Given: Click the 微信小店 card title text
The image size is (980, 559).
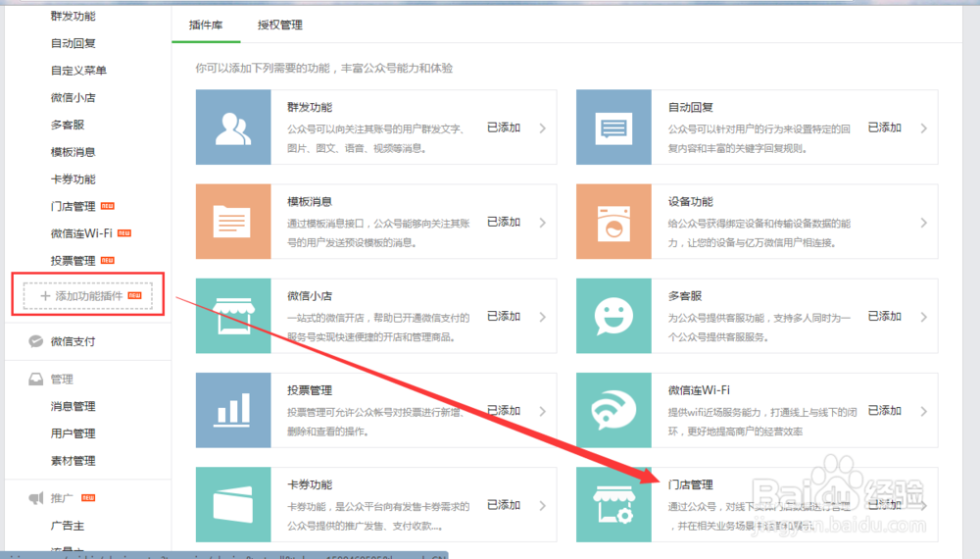Looking at the screenshot, I should coord(310,296).
